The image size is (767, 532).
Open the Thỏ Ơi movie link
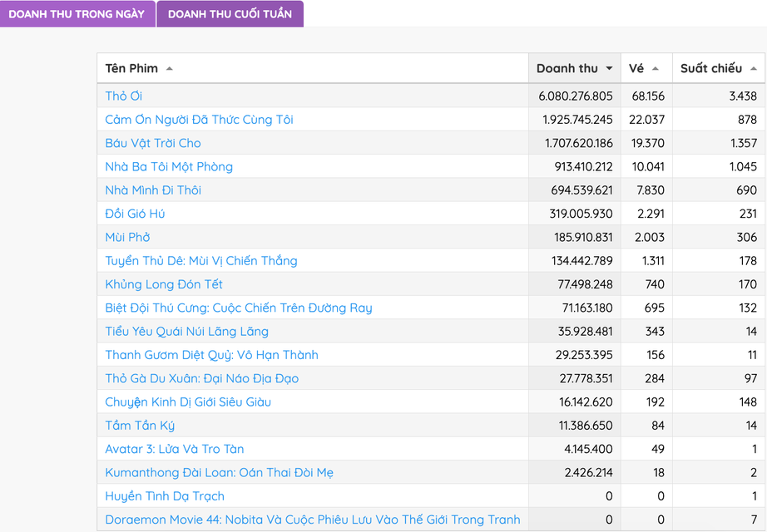coord(124,96)
